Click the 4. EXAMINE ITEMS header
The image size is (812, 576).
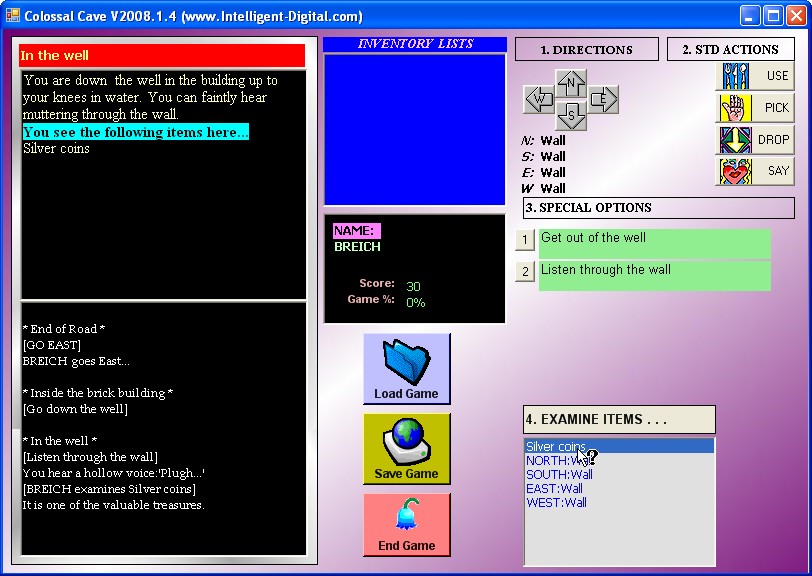click(619, 420)
